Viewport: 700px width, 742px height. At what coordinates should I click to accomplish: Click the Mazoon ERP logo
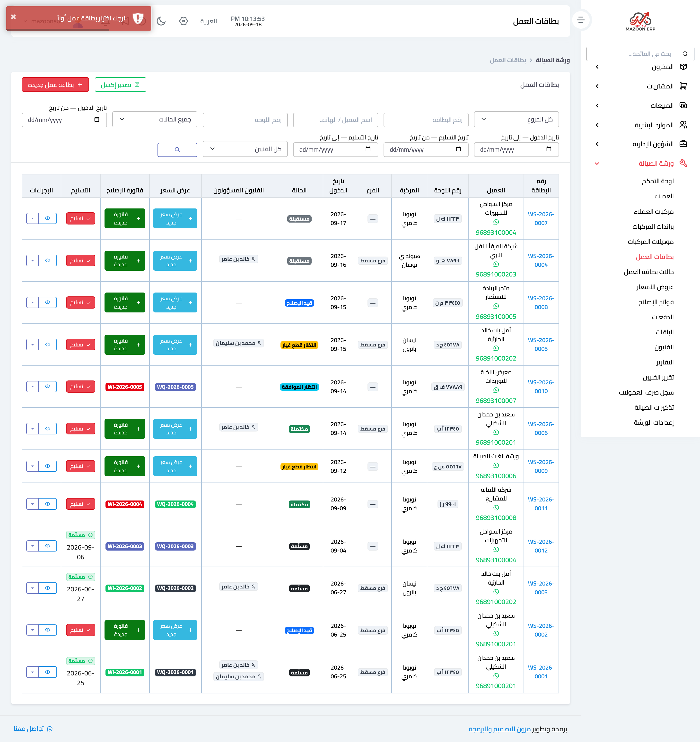(640, 21)
